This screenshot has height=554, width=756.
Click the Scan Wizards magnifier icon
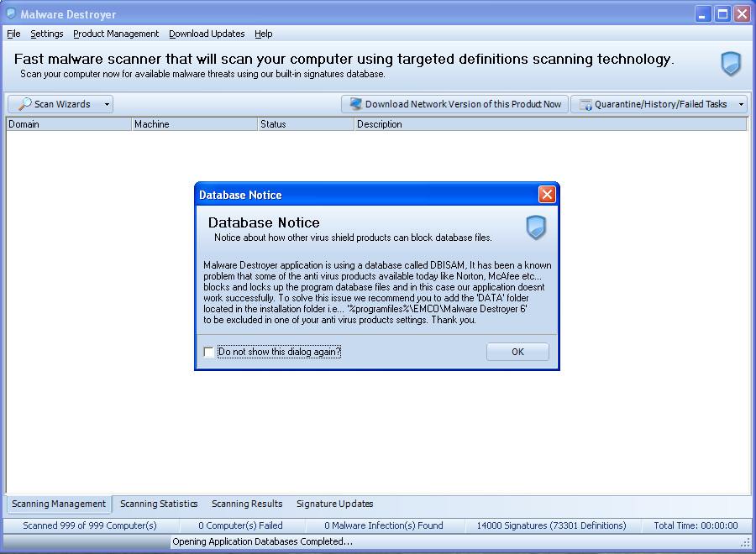pos(25,103)
